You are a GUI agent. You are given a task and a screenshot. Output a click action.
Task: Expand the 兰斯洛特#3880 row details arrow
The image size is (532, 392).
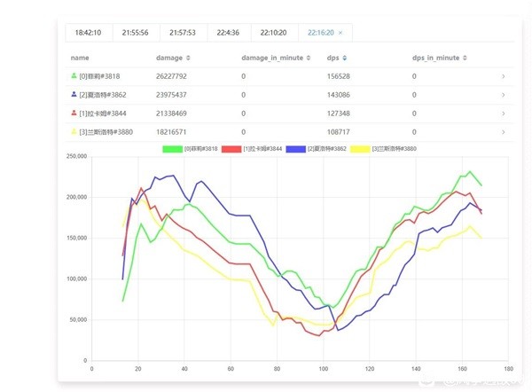[504, 132]
